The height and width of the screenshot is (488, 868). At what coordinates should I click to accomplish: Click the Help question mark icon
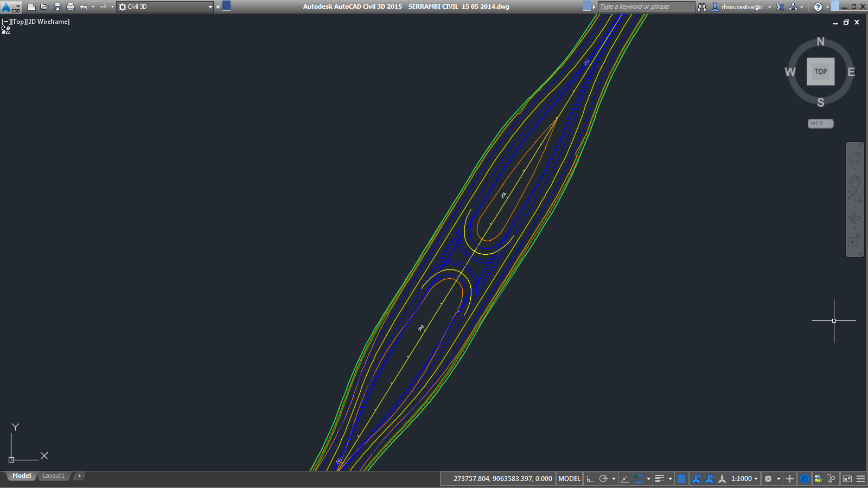[818, 7]
